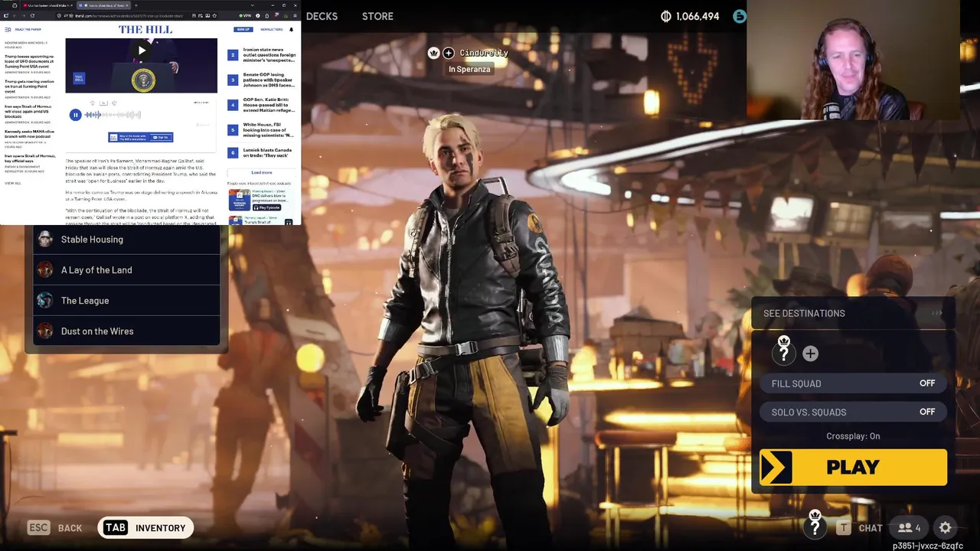
Task: Open Lutnick blasts Canada headline
Action: tap(267, 152)
